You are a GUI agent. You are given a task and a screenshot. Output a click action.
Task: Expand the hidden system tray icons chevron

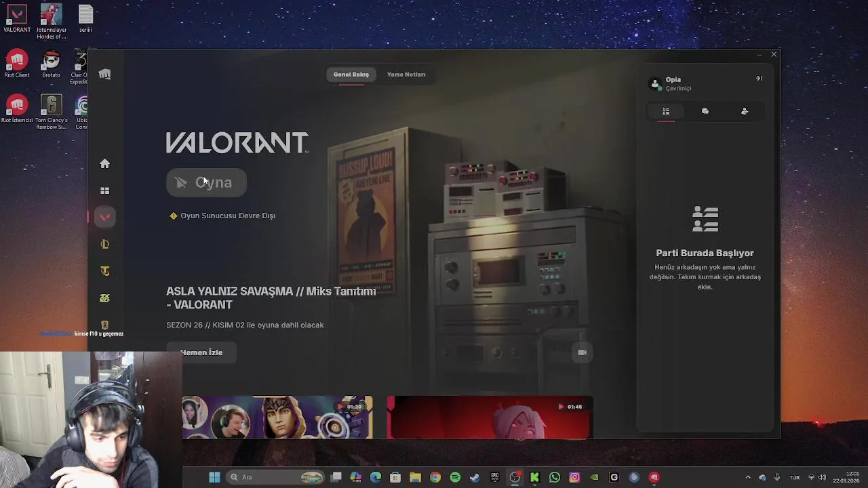tap(748, 477)
